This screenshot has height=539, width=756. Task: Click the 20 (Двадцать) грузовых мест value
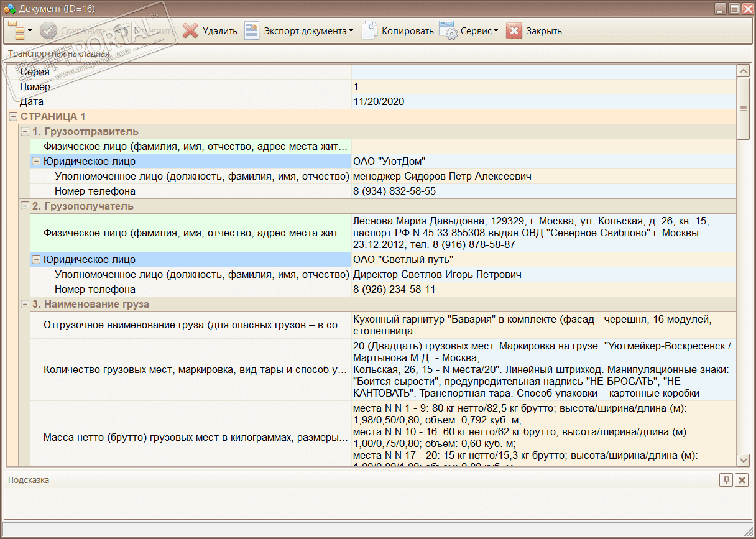pos(543,370)
